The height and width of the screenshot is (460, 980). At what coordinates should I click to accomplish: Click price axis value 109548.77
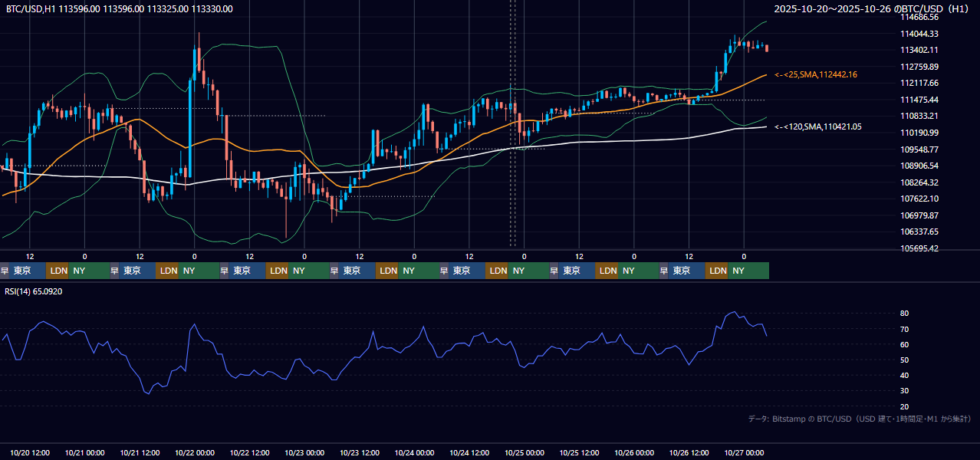pos(919,149)
